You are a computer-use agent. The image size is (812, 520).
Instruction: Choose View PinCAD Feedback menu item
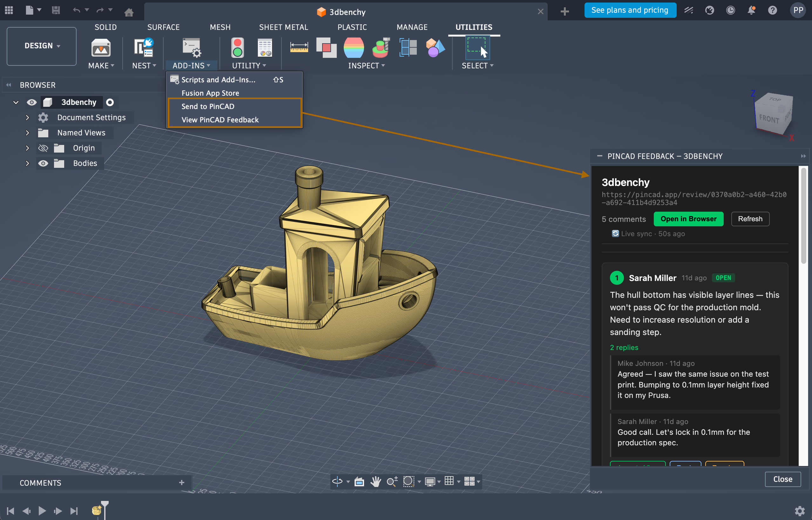pos(234,120)
